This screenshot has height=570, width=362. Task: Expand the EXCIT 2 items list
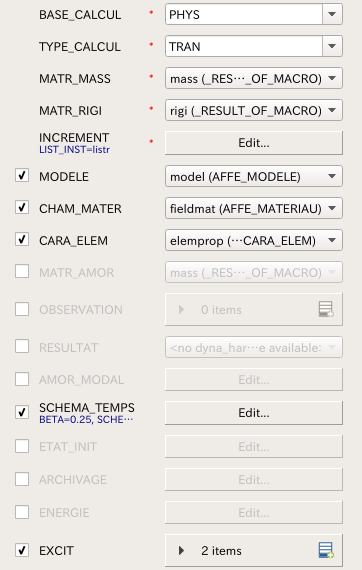(181, 550)
